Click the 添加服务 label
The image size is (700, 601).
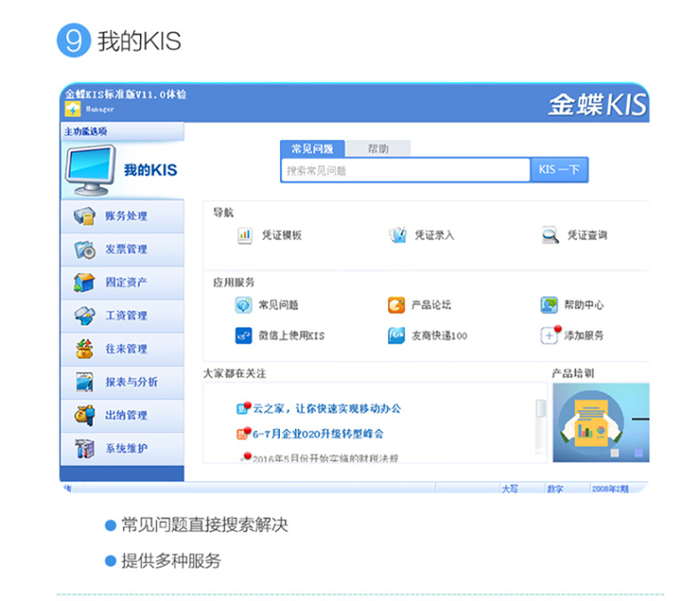[x=584, y=336]
